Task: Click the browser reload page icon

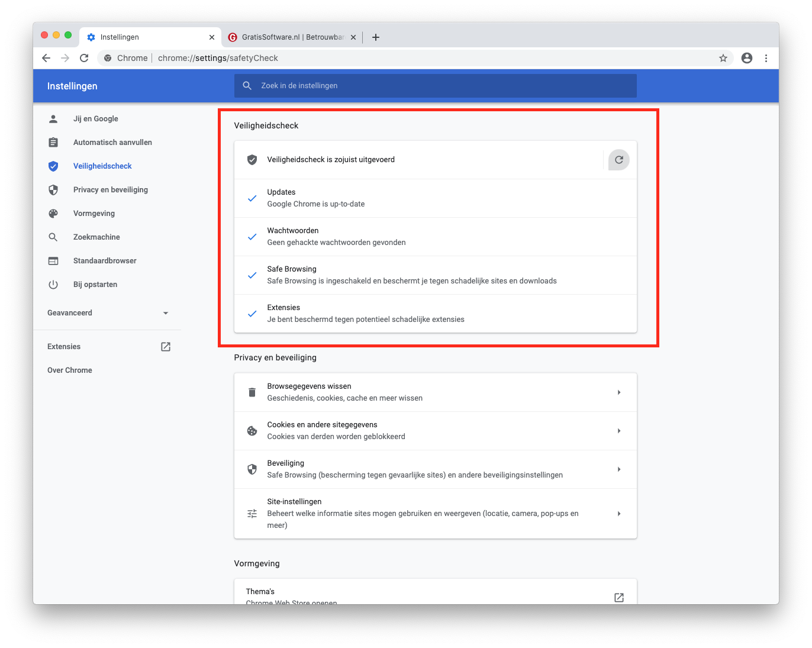Action: (x=84, y=58)
